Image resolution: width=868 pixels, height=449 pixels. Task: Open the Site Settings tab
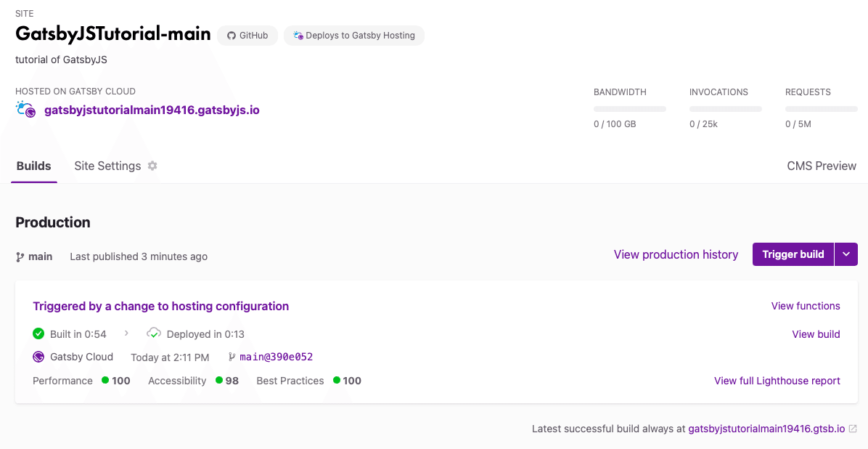point(107,166)
